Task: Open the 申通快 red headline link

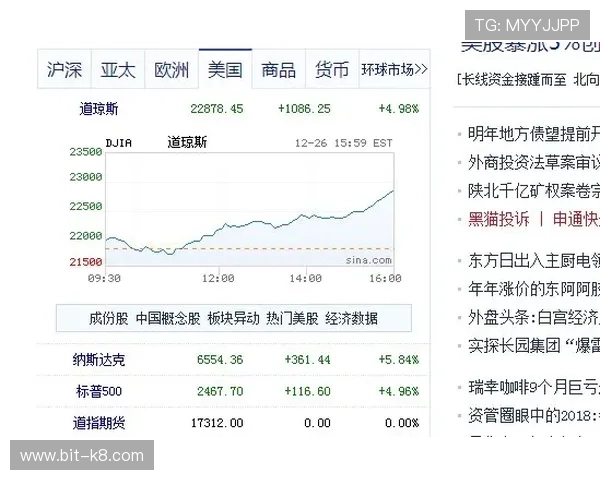Action: point(576,219)
